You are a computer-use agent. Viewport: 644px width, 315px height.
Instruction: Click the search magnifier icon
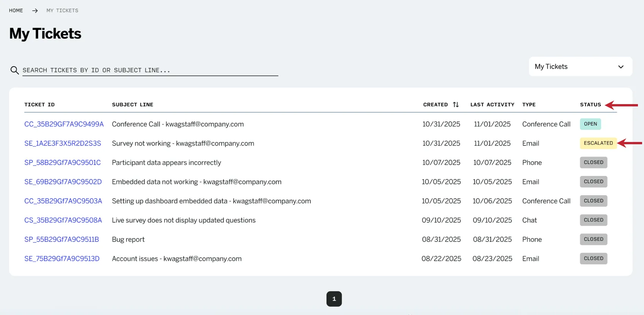click(14, 70)
